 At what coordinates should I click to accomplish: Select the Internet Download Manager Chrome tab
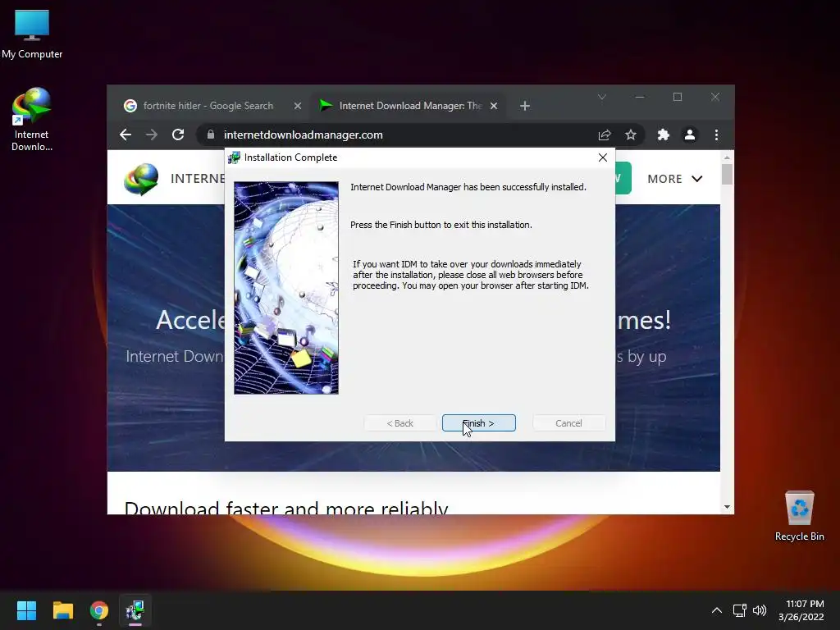point(410,106)
